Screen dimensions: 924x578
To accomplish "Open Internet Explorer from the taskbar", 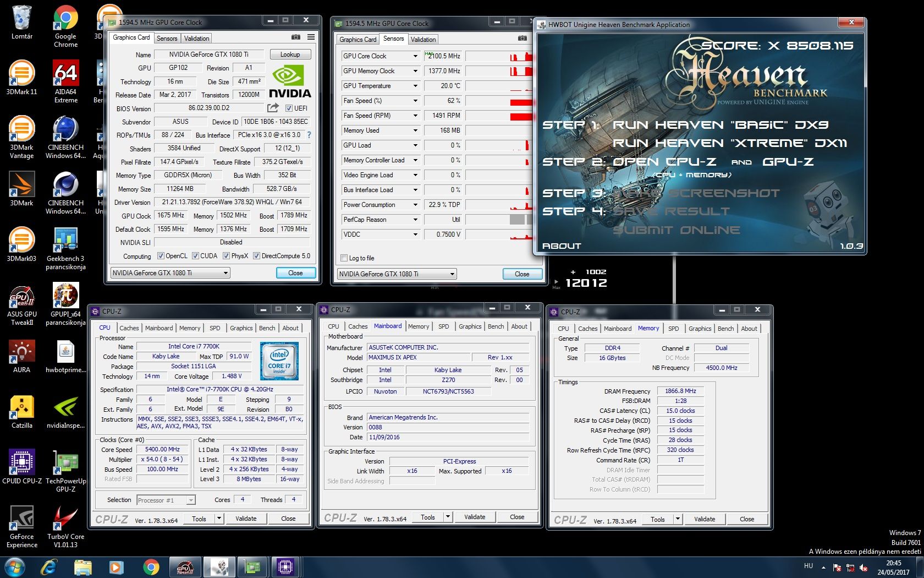I will pos(49,567).
